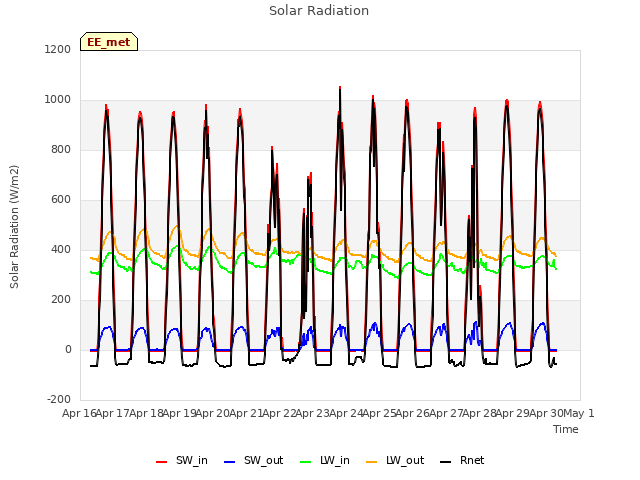640x480 pixels.
Task: Click the green LW_in legend color marker
Action: coord(306,462)
